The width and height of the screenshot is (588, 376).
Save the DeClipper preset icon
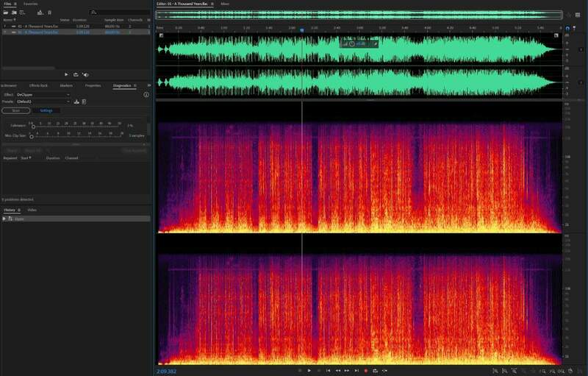(76, 102)
